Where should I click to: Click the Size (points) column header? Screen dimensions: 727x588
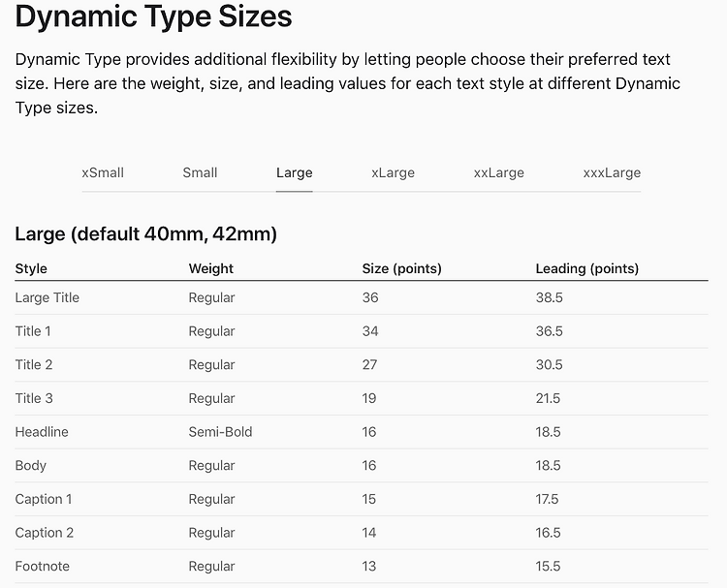point(402,268)
